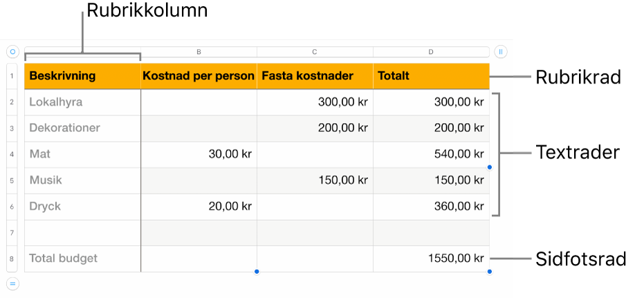This screenshot has width=644, height=298.
Task: Click the blue selection handle on the table's right edge
Action: (x=490, y=167)
